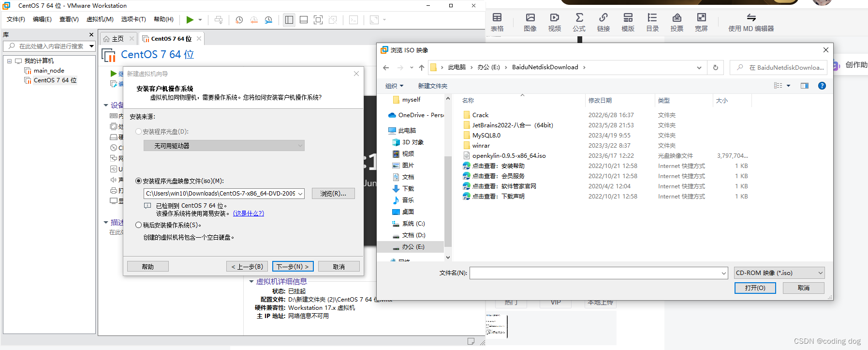Image resolution: width=868 pixels, height=350 pixels.
Task: Click the stretch guest display icon
Action: point(374,20)
